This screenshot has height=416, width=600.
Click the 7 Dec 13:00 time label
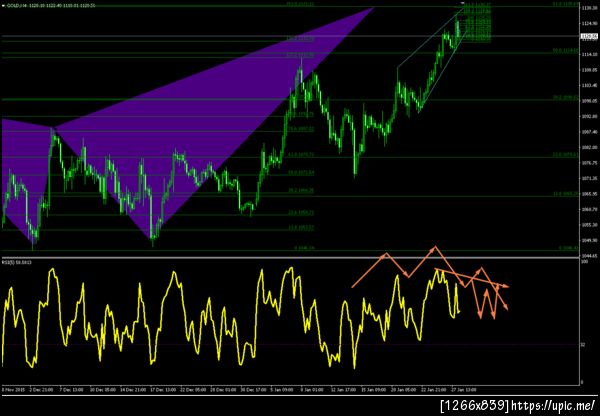click(72, 390)
